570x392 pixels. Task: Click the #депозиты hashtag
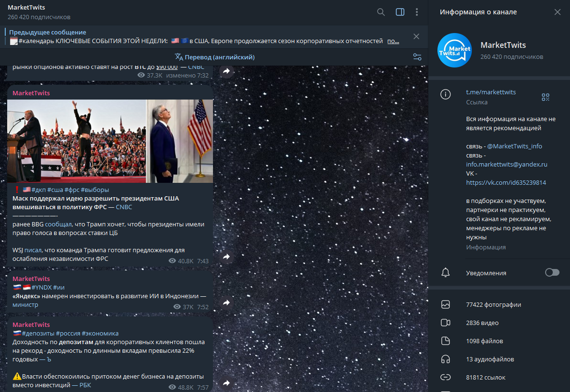point(38,334)
